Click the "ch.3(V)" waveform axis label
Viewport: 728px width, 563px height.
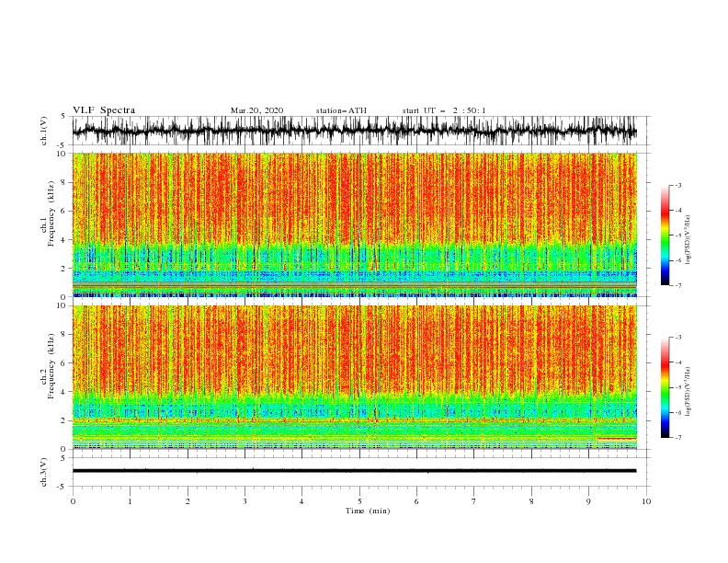(44, 472)
